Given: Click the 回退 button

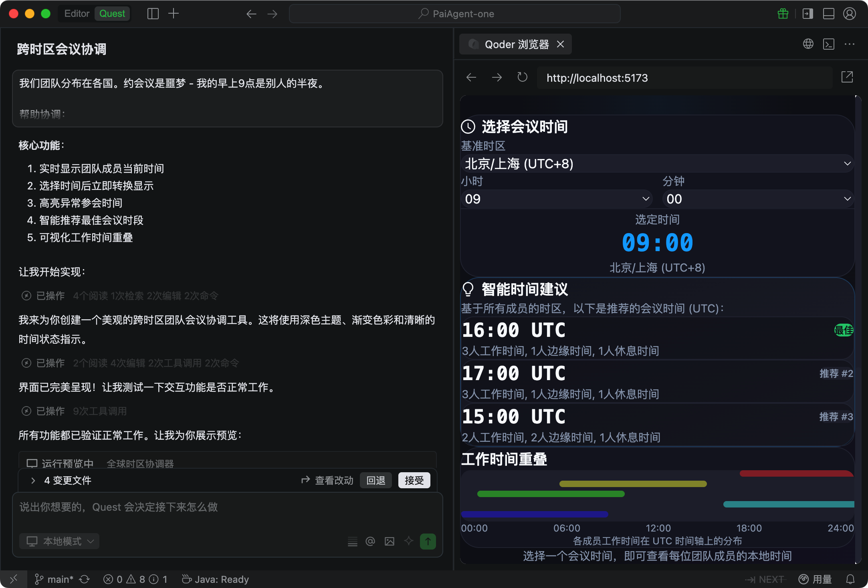Looking at the screenshot, I should [x=375, y=480].
